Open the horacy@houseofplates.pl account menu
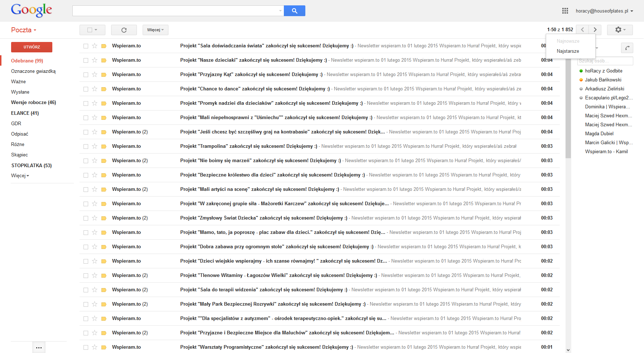 click(x=605, y=11)
